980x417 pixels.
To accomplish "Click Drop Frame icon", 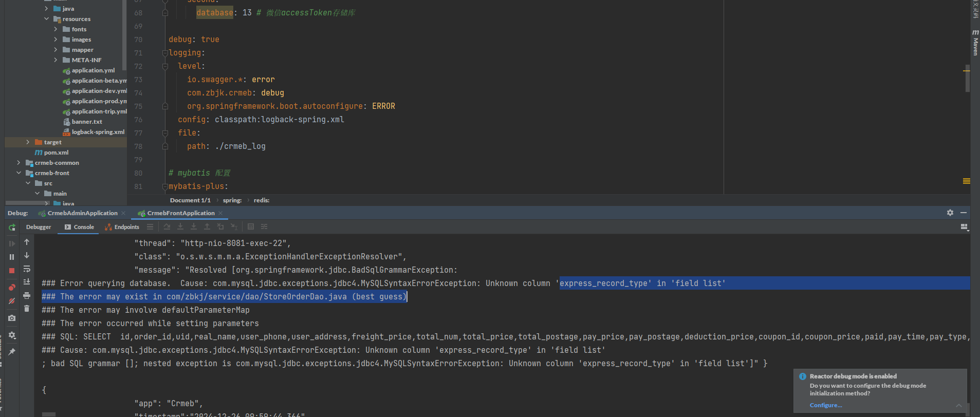I will point(220,226).
